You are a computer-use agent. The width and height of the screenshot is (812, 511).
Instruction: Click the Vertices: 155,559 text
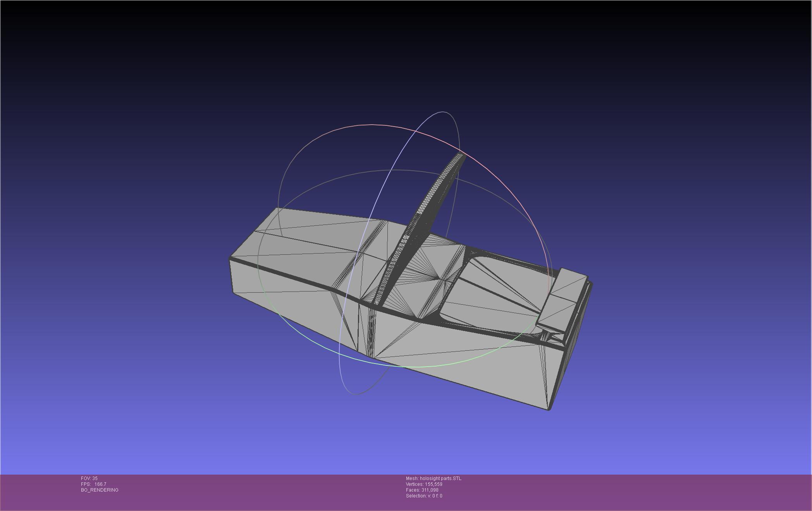click(x=424, y=484)
